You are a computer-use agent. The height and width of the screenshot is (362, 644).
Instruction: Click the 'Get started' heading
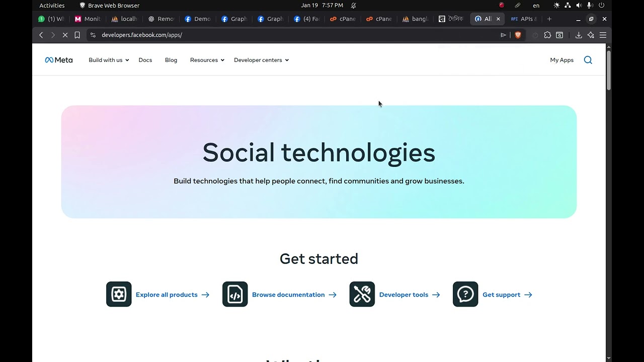[x=319, y=258]
